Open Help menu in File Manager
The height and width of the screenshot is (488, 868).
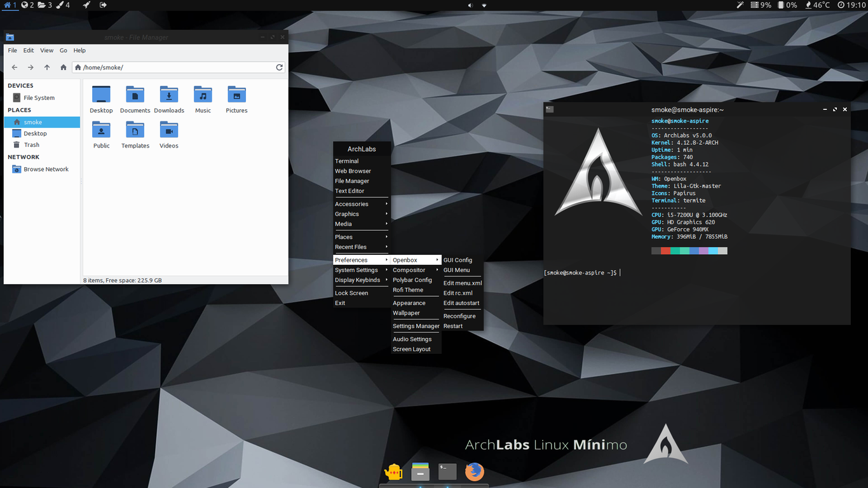(x=79, y=50)
